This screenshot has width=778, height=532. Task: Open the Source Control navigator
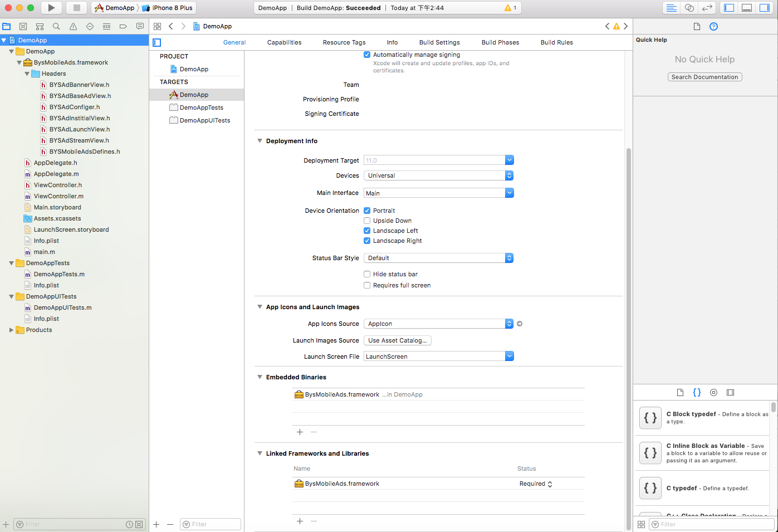tap(23, 26)
